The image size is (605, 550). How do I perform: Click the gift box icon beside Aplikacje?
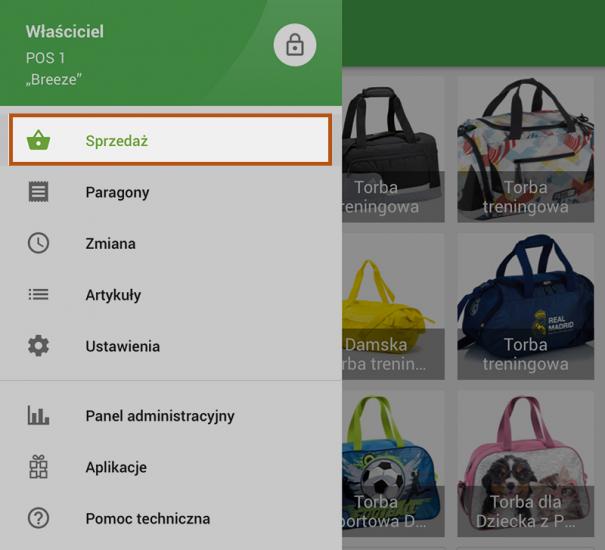coord(38,467)
